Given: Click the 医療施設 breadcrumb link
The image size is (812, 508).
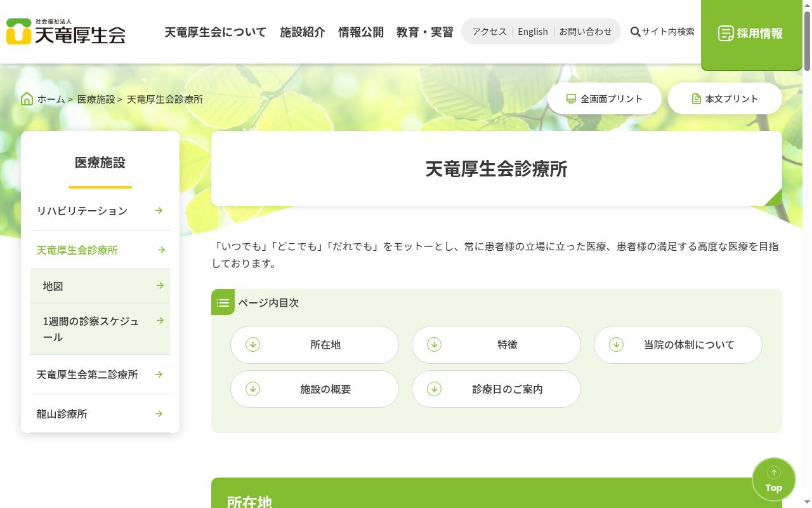Looking at the screenshot, I should click(x=96, y=99).
